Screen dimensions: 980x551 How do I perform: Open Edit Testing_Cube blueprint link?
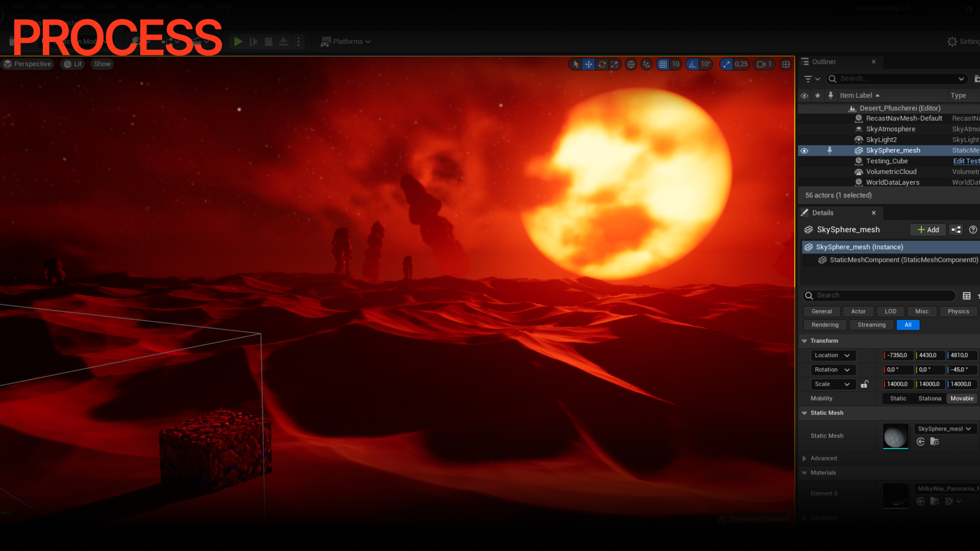[x=966, y=161]
